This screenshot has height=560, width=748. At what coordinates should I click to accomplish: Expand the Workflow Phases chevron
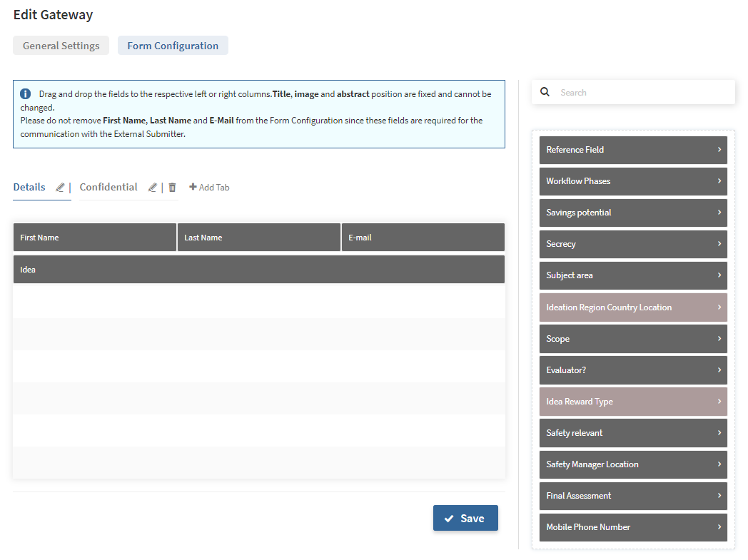point(719,181)
